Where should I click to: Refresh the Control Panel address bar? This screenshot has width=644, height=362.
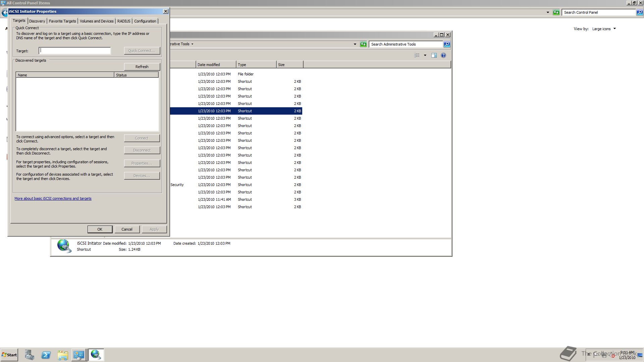point(556,12)
